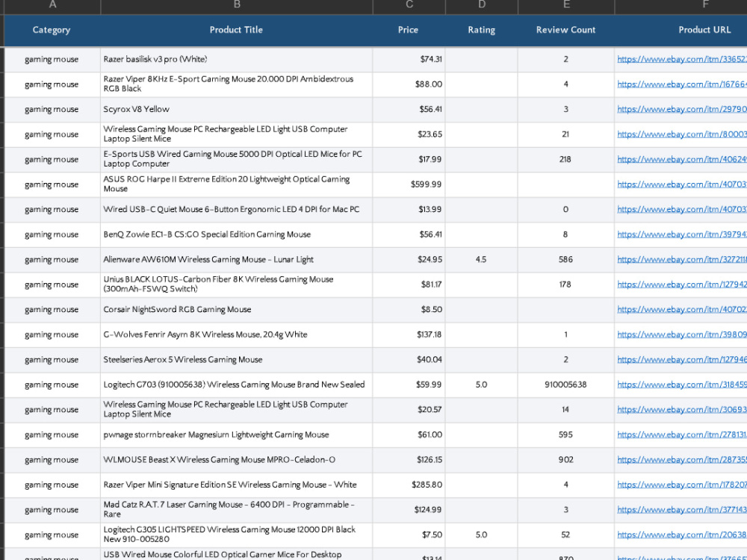Viewport: 747px width, 560px height.
Task: Click category cell beside Razer Viper 8KHz
Action: (x=52, y=84)
